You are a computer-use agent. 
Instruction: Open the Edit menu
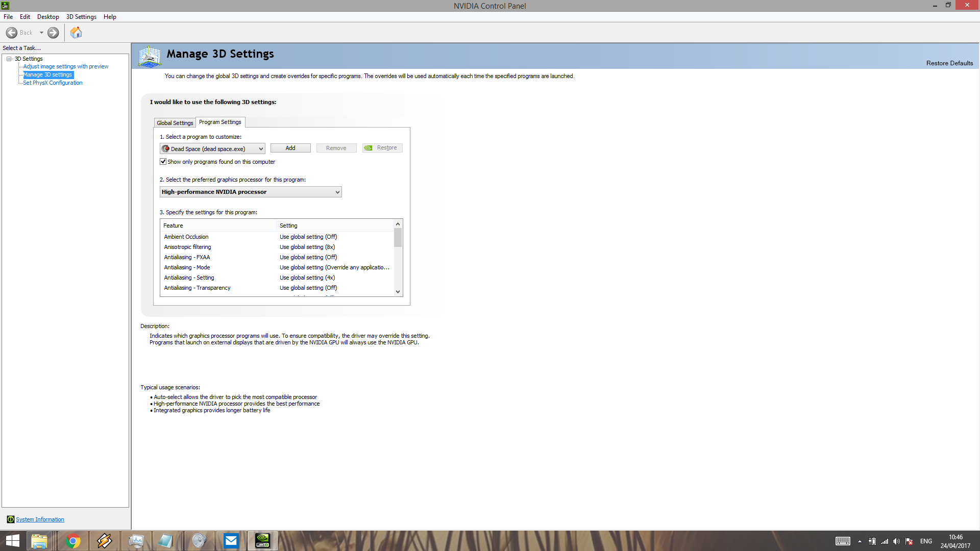click(25, 17)
